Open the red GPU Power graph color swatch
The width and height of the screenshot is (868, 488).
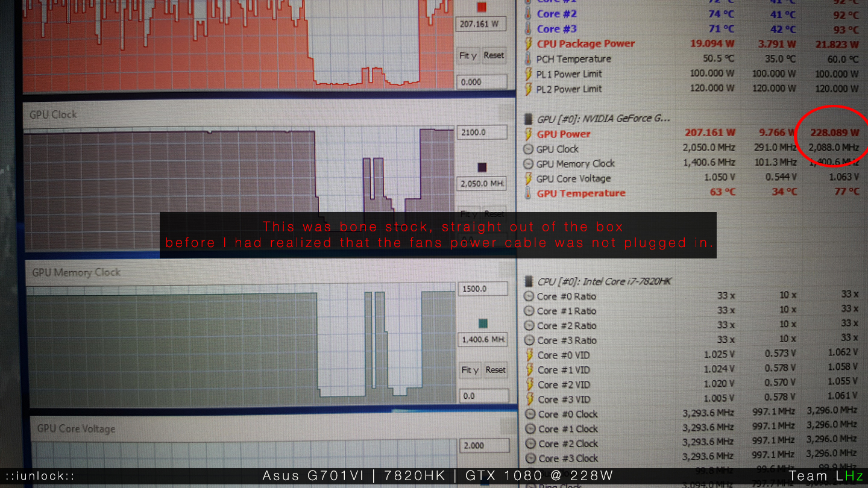pos(482,7)
